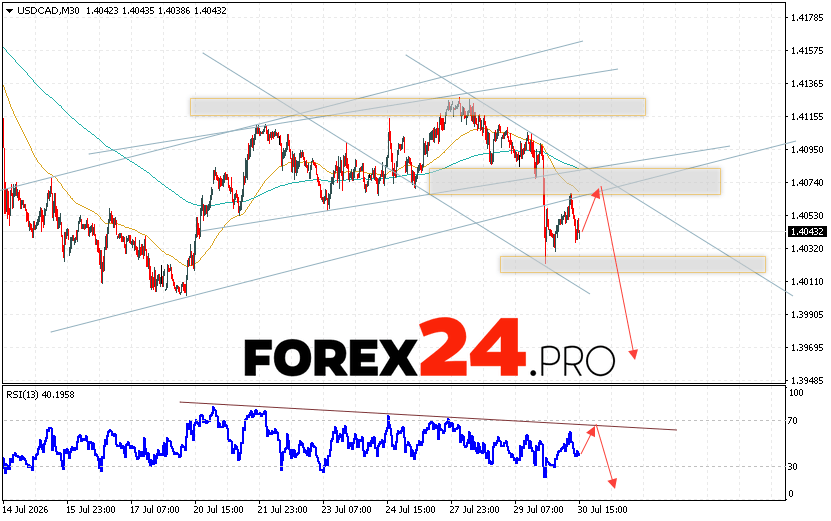Open the chart menu triangle beside USDCAD,M30
The image size is (831, 521).
click(x=10, y=11)
